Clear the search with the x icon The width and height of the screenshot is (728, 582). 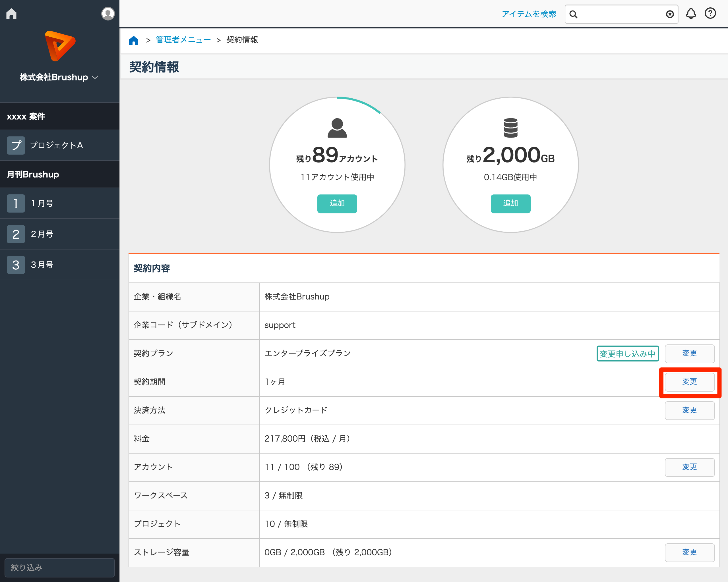point(670,14)
